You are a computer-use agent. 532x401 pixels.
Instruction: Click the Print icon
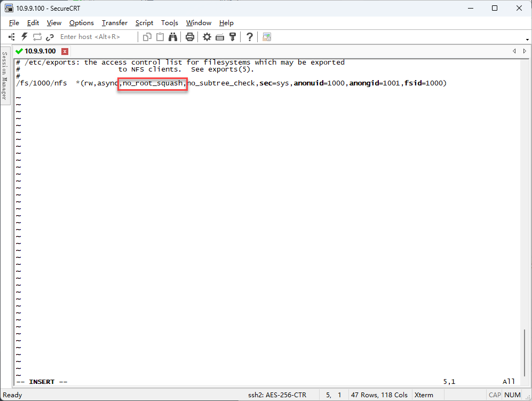190,37
